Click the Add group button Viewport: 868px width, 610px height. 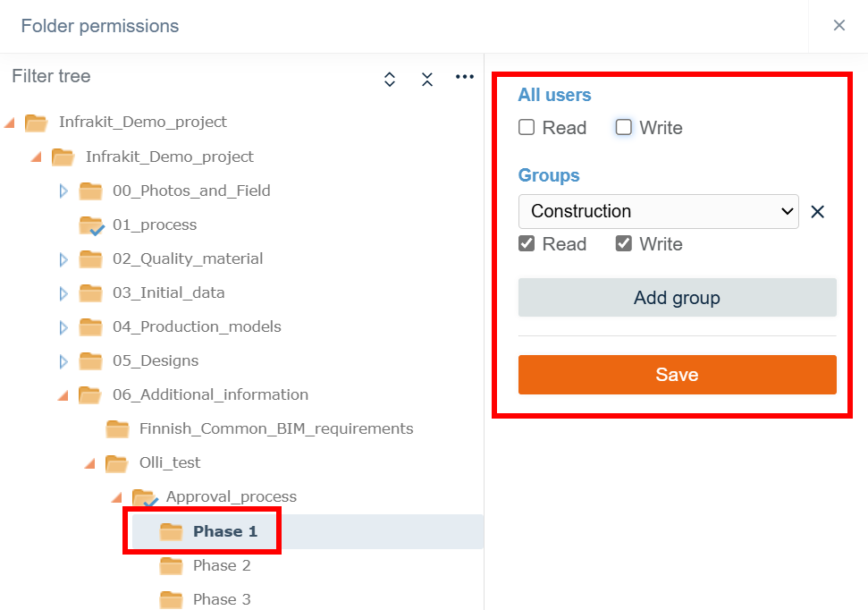pos(677,298)
